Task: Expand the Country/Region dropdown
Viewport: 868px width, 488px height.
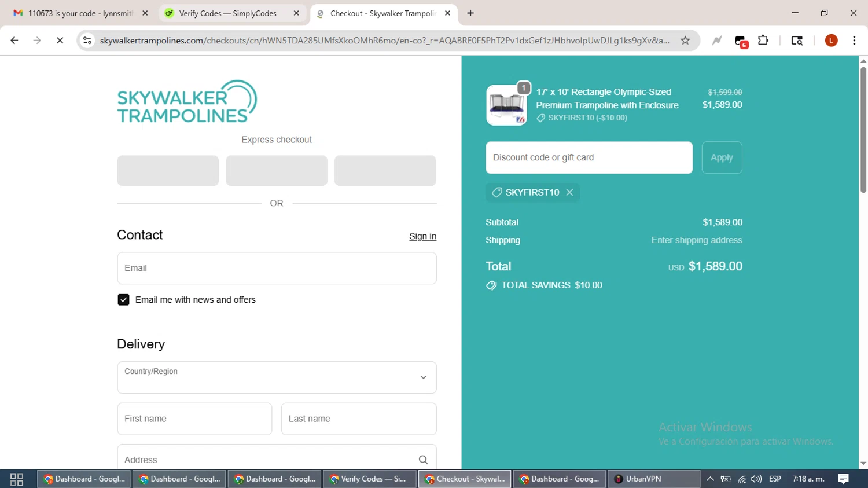Action: tap(277, 377)
